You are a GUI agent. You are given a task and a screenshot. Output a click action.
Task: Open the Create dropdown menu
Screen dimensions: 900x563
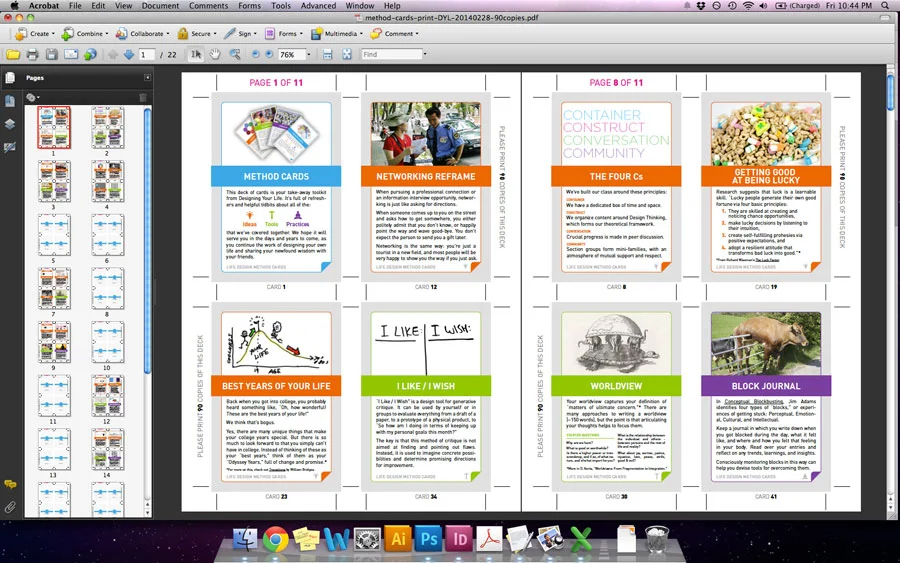(34, 34)
